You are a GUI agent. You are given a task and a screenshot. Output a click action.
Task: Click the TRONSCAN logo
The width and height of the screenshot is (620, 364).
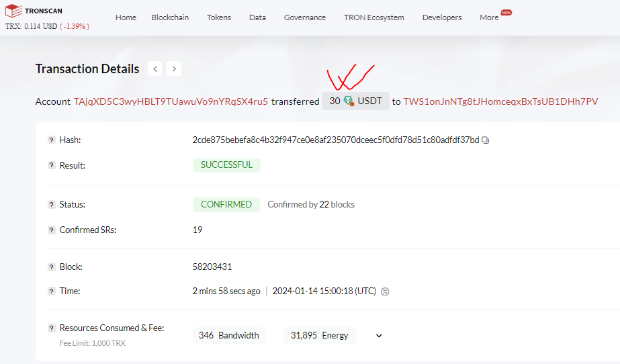(x=34, y=11)
